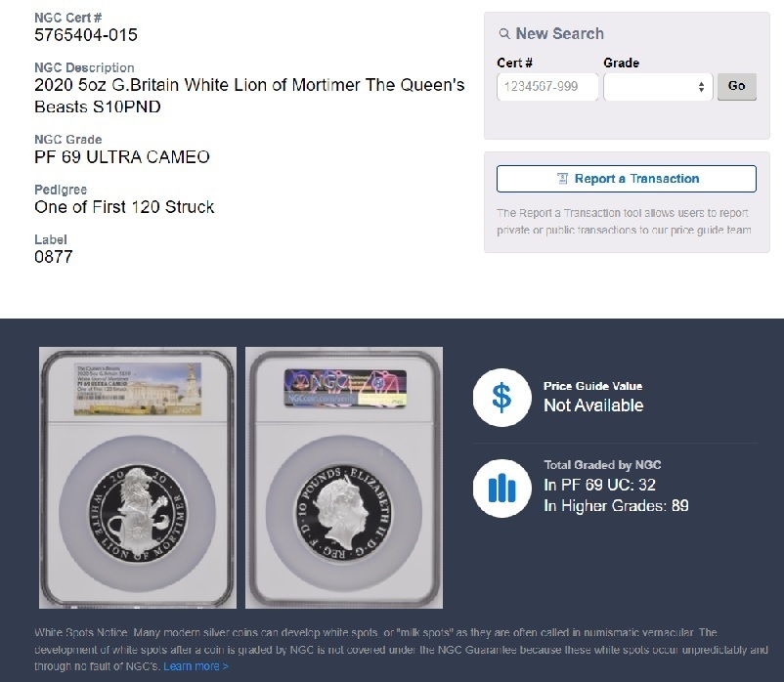This screenshot has width=784, height=682.
Task: Click the Price Guide Value Not Available text
Action: [593, 398]
